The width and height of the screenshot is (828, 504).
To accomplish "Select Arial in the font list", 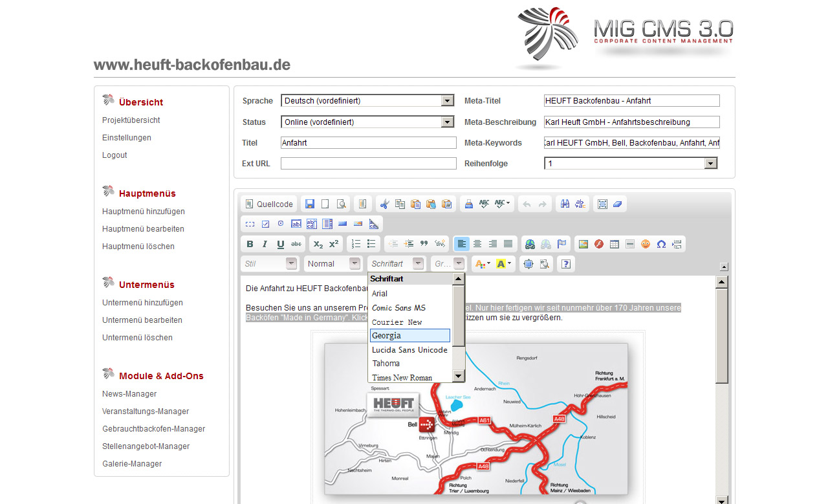I will (410, 294).
